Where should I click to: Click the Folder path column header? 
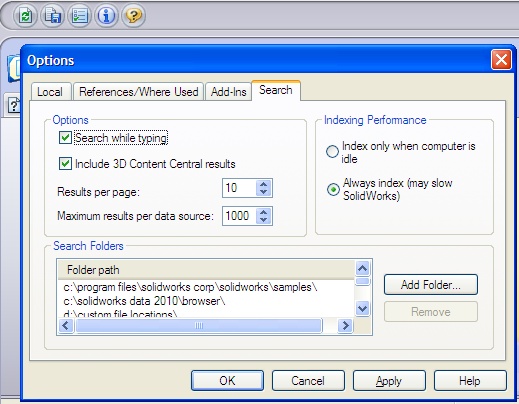pyautogui.click(x=206, y=270)
